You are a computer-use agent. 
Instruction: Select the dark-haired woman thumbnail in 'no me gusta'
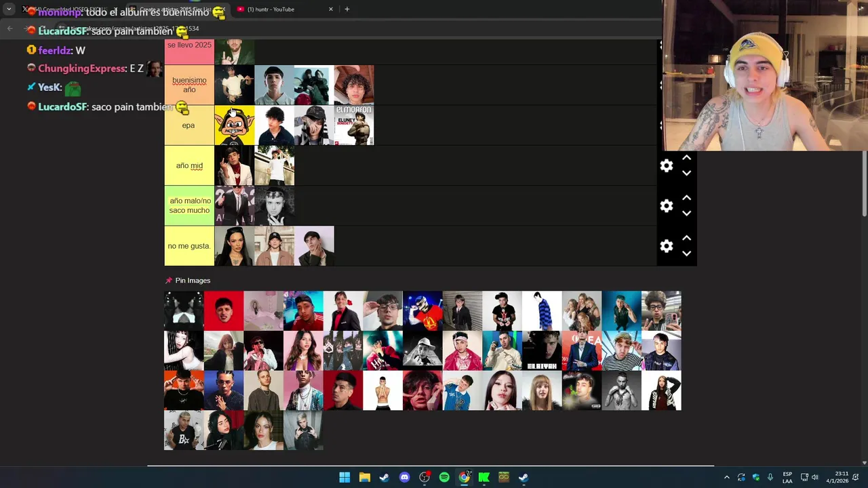[235, 246]
